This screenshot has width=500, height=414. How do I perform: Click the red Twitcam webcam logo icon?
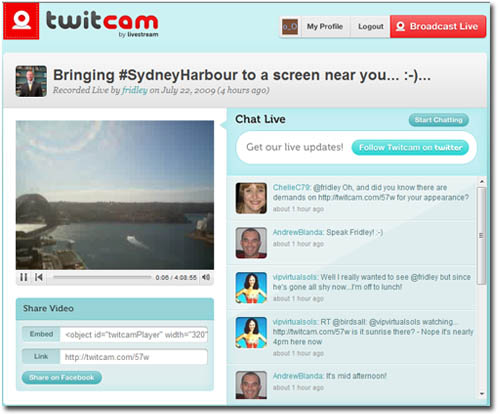[x=21, y=21]
